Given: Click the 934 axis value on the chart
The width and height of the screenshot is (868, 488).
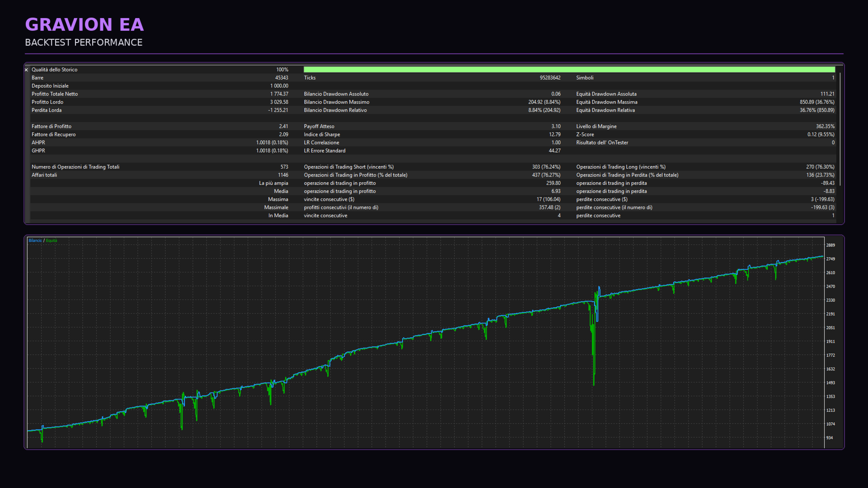Looking at the screenshot, I should coord(830,438).
